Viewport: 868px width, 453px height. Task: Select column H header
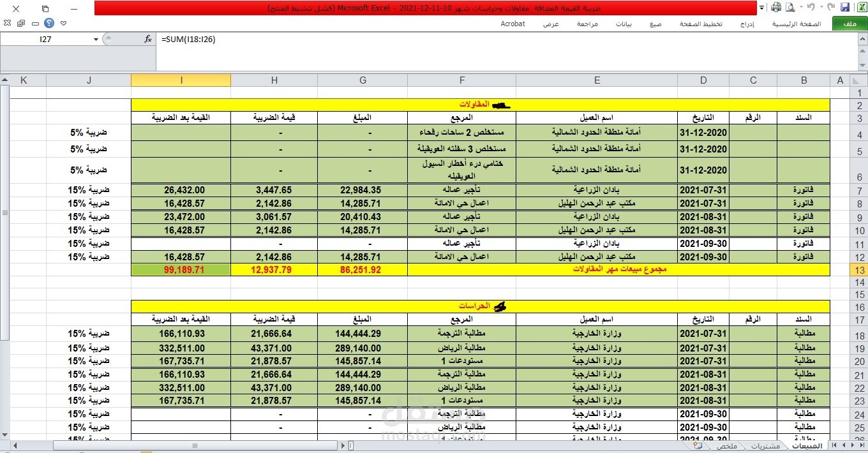pos(274,80)
